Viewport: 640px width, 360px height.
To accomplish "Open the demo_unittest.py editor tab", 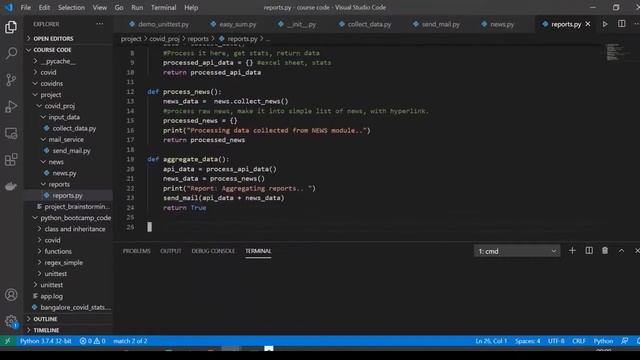I will point(159,24).
